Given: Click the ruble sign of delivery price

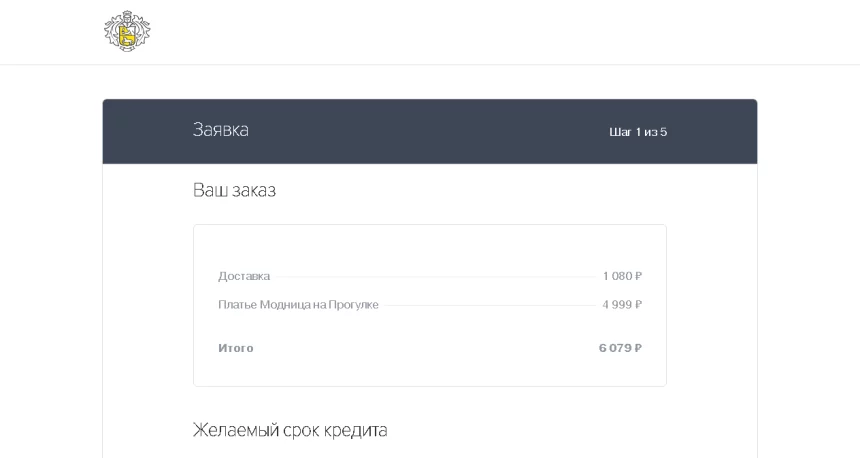Looking at the screenshot, I should point(638,276).
